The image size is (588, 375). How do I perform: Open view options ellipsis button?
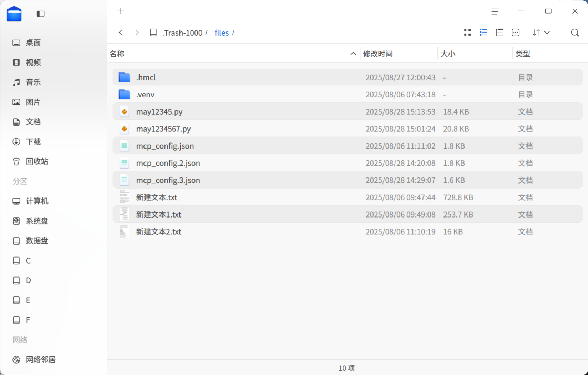tap(516, 32)
